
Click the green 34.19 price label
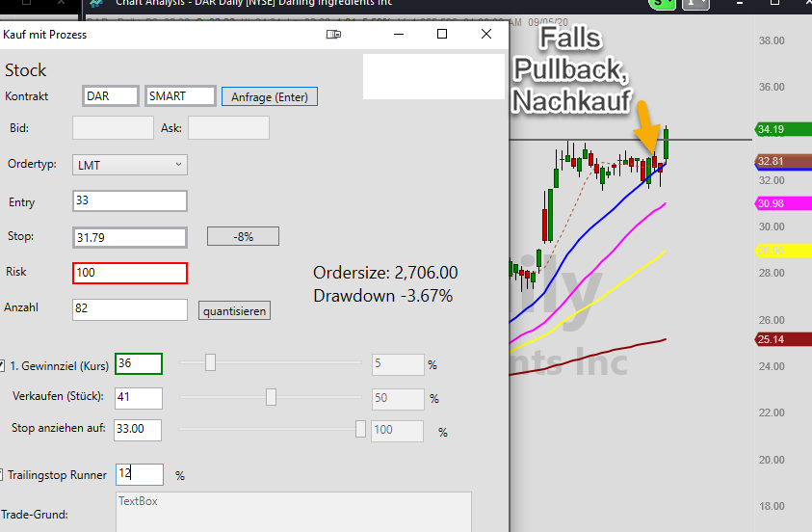click(782, 129)
